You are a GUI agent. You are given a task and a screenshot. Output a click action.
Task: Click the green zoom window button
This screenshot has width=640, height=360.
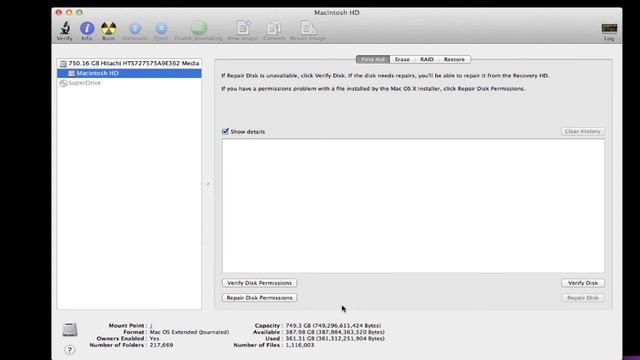click(80, 13)
